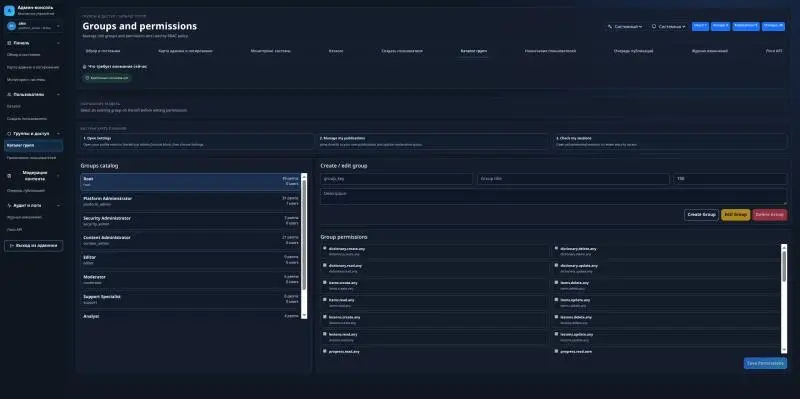Image resolution: width=800 pixels, height=399 pixels.
Task: Click the Save Permissions button
Action: pyautogui.click(x=765, y=363)
